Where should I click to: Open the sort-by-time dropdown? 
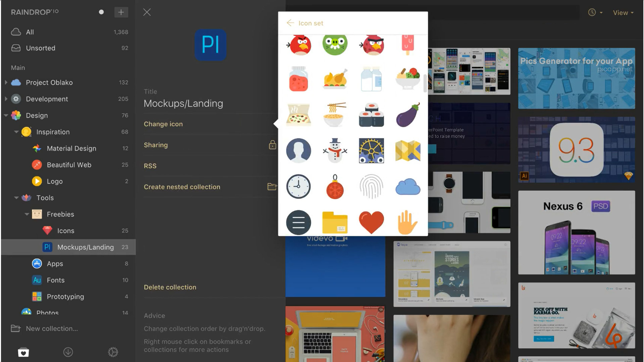coord(595,12)
